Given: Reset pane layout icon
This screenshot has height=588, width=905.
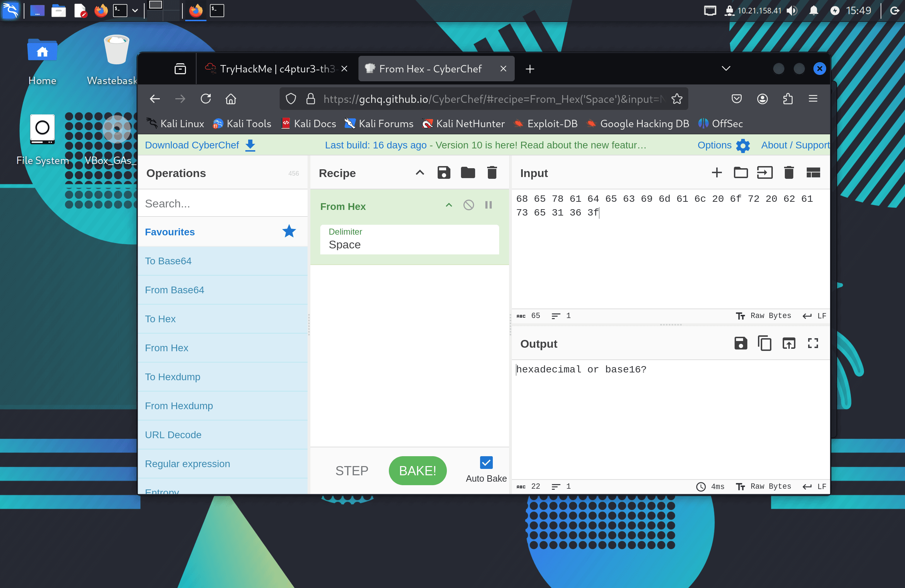Looking at the screenshot, I should (813, 173).
